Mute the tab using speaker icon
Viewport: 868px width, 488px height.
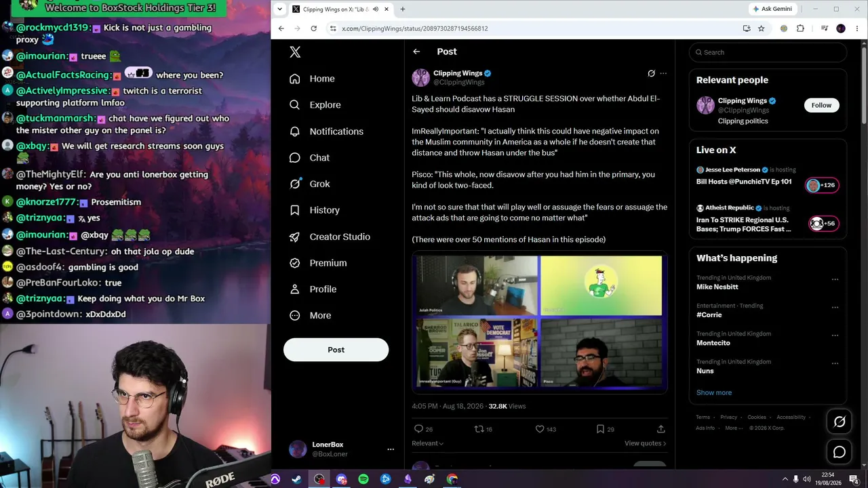[x=376, y=9]
